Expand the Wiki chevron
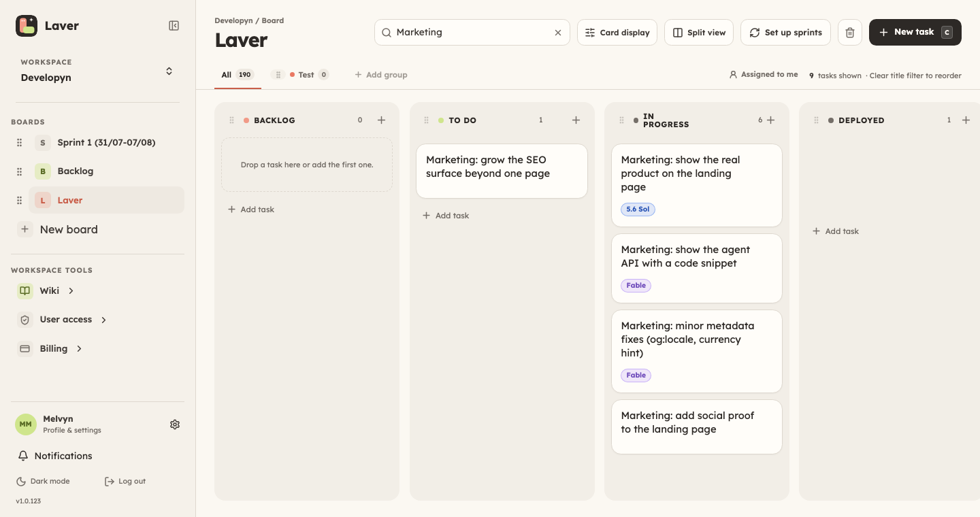This screenshot has width=980, height=517. (x=71, y=290)
